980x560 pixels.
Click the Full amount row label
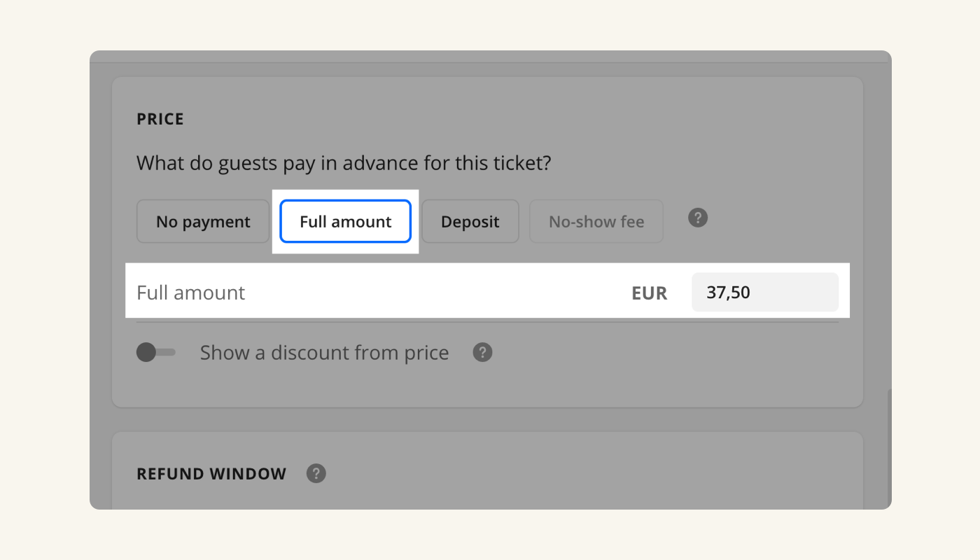click(191, 293)
